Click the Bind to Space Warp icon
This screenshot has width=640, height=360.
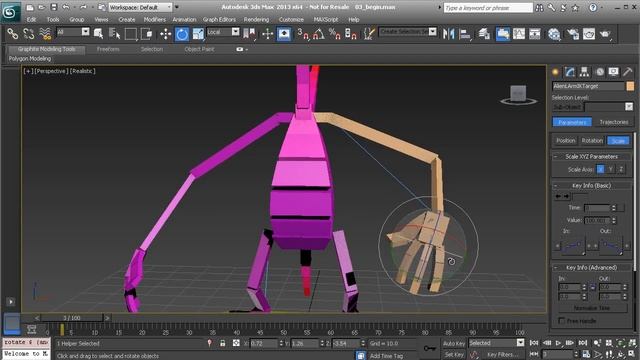(45, 33)
